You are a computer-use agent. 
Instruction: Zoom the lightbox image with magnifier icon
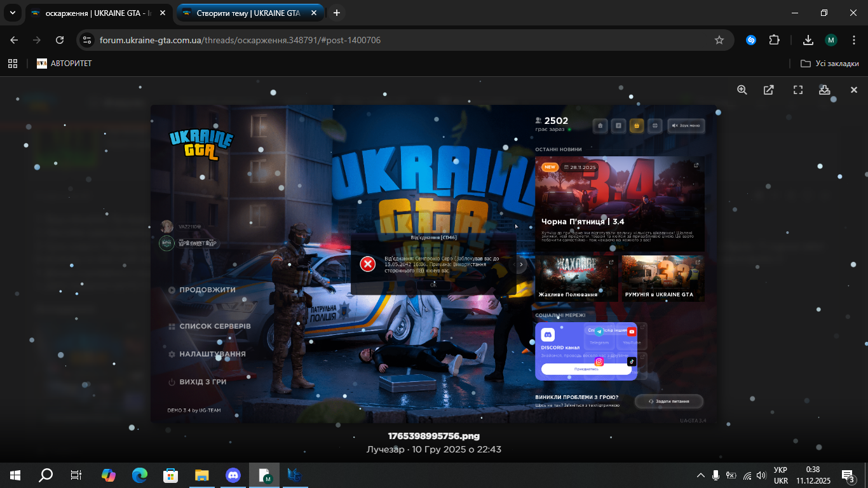coord(742,90)
